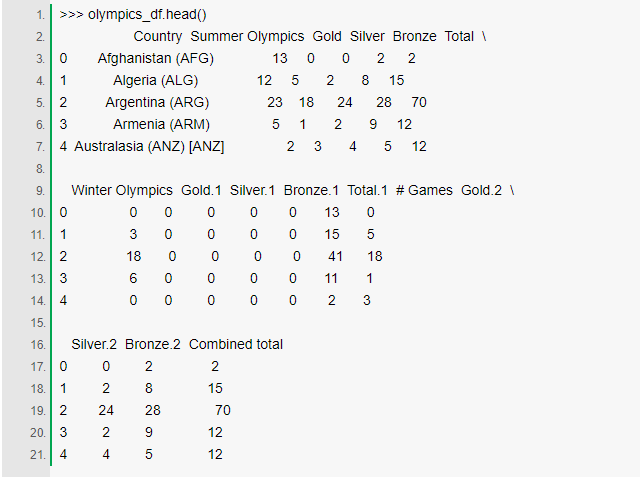
Task: Select the Australasia (ANZ) [ANZ] entry
Action: (149, 146)
